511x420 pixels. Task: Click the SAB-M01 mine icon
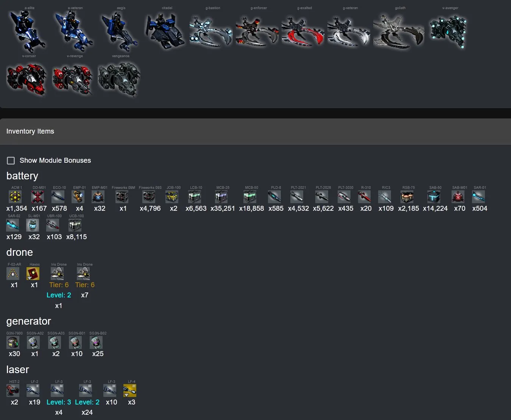[458, 197]
